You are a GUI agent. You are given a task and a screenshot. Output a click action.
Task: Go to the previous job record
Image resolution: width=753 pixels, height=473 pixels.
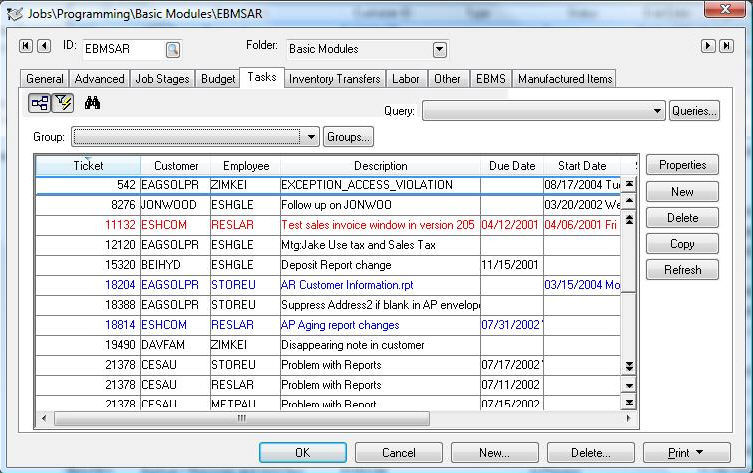tap(43, 46)
